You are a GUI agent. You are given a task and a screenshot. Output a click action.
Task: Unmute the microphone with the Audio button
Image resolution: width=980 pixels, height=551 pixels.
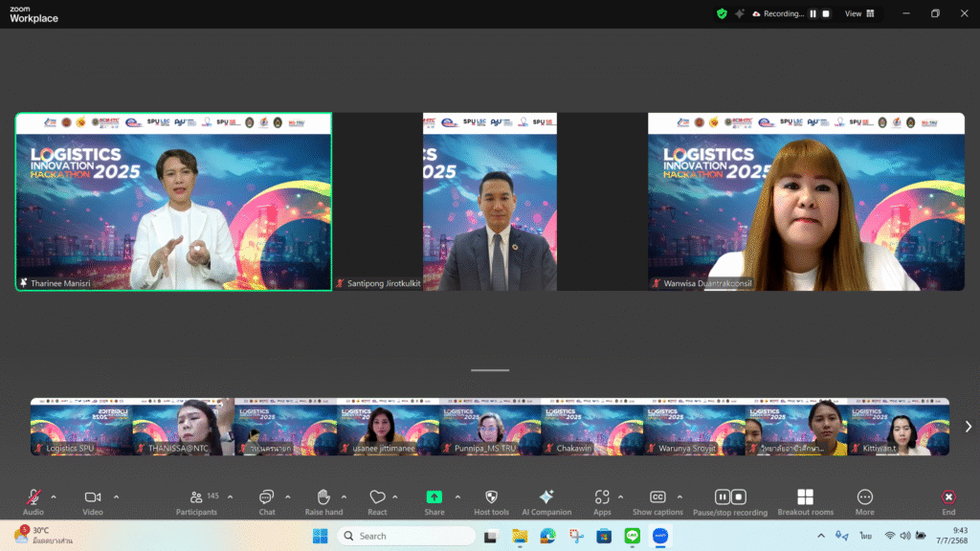pyautogui.click(x=33, y=501)
